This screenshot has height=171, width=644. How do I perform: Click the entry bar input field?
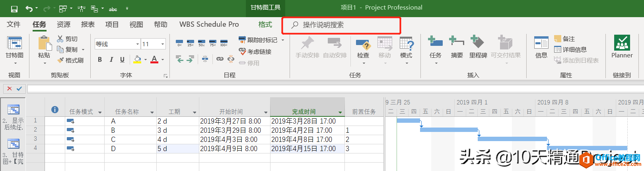[x=335, y=88]
